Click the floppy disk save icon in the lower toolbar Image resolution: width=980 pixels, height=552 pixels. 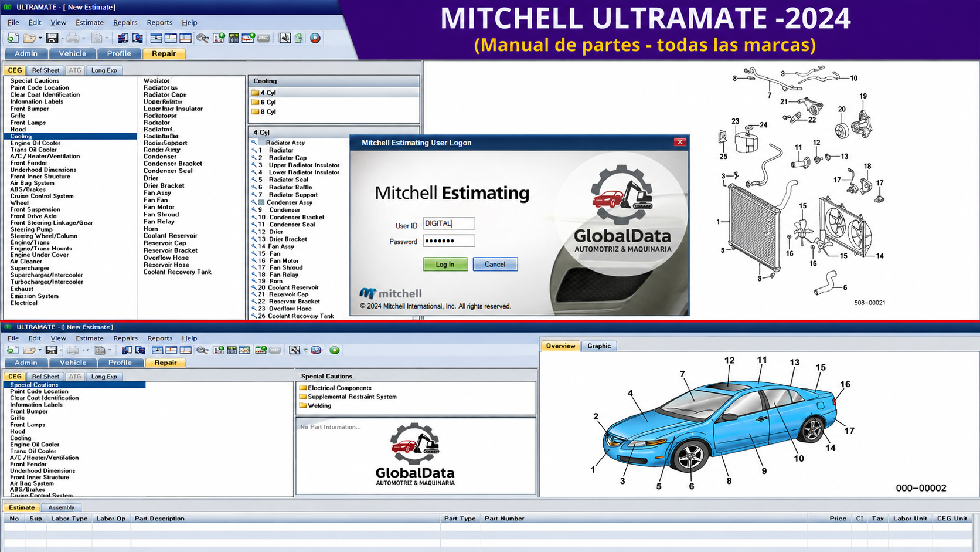pos(52,350)
